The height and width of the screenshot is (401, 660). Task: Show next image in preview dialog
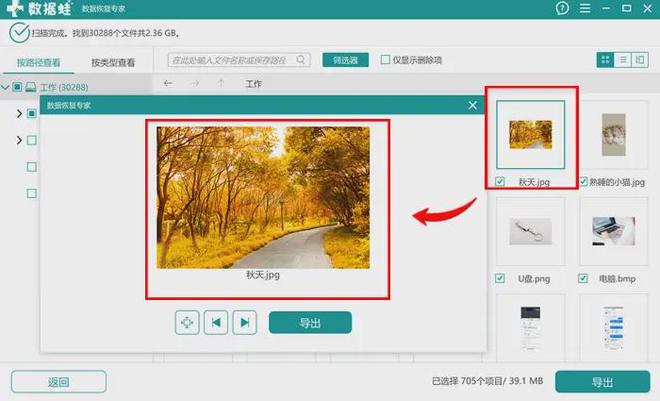[x=245, y=323]
